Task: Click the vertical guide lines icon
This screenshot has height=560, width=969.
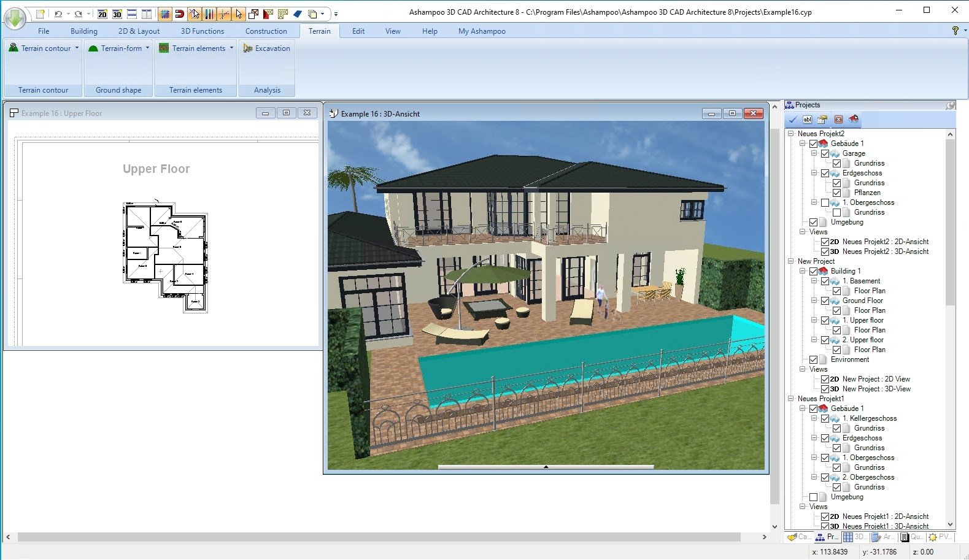Action: [209, 13]
